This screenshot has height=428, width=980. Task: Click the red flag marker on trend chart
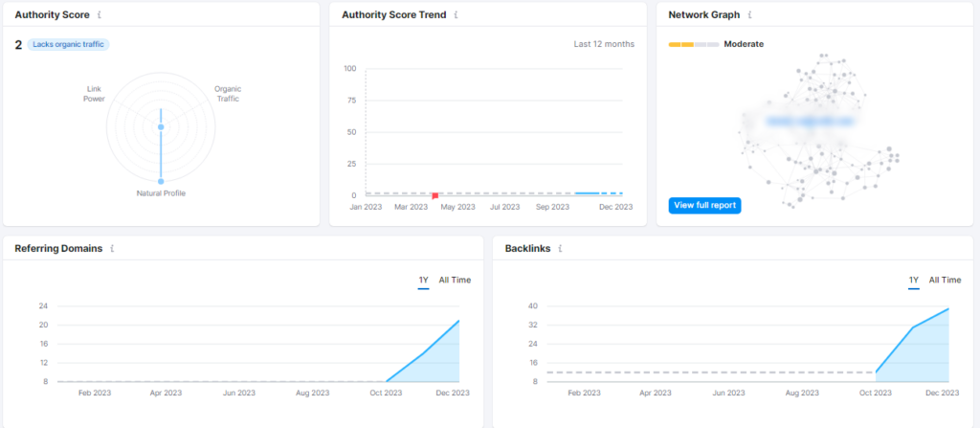tap(435, 196)
